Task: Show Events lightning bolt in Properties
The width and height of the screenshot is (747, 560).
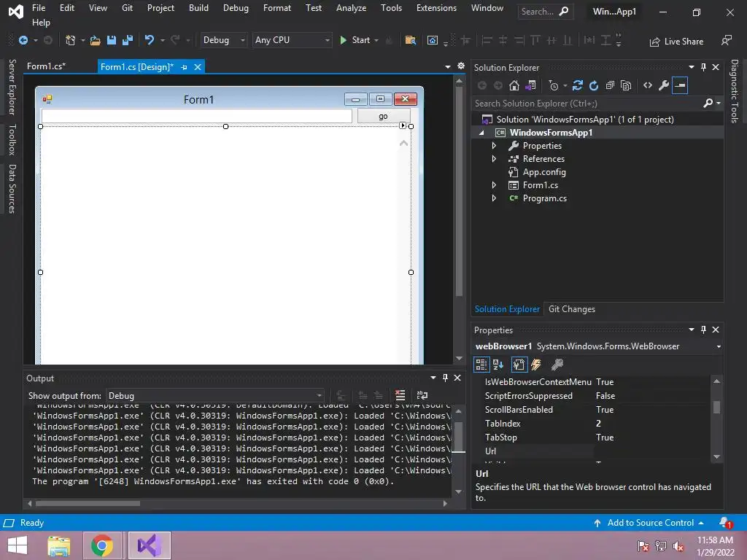Action: [536, 365]
